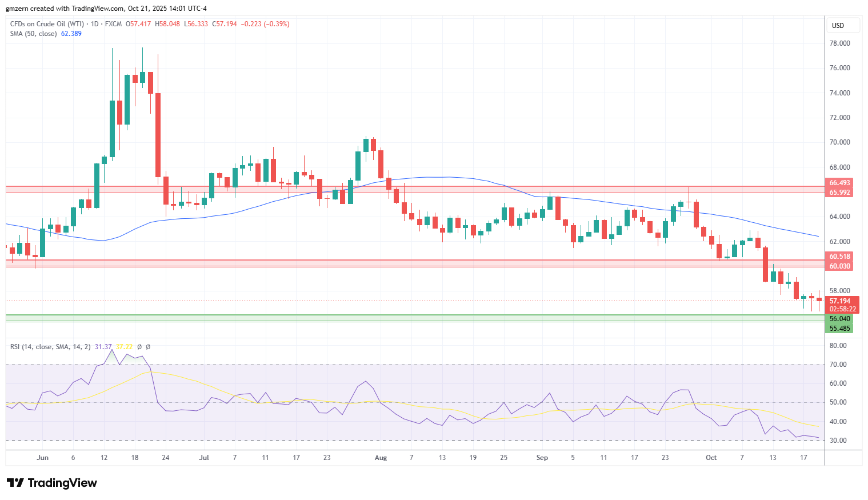Viewport: 868px width, 500px height.
Task: Click the high value H58.048
Action: [x=167, y=24]
